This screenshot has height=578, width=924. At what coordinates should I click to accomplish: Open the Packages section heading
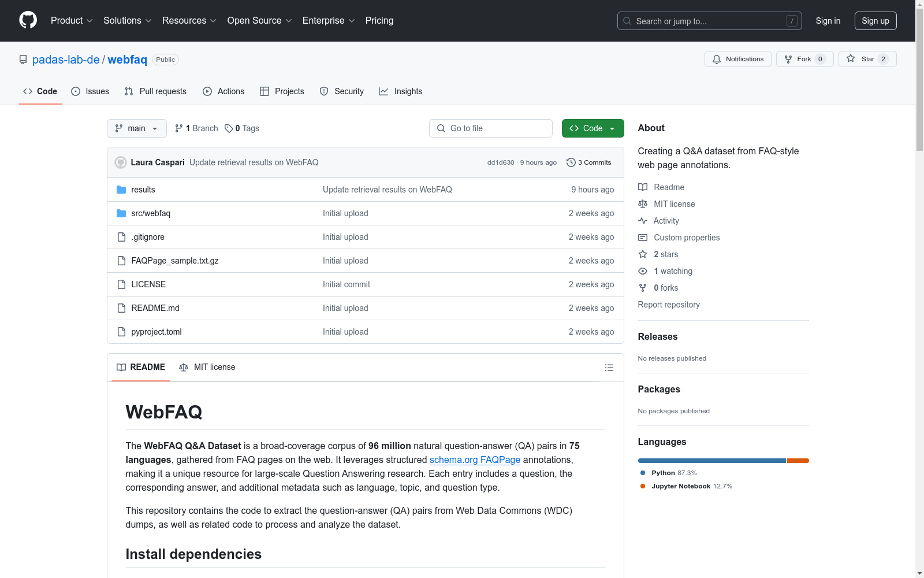(x=659, y=390)
